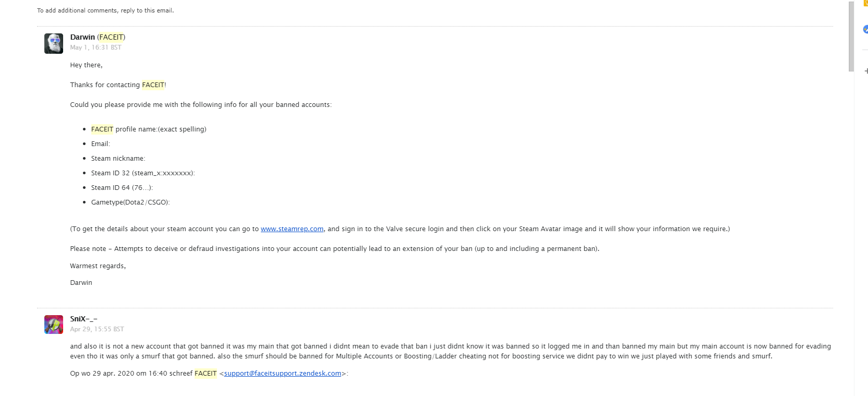The width and height of the screenshot is (868, 396).
Task: Click the Apr 29, 15:55 BST timestamp
Action: [97, 329]
